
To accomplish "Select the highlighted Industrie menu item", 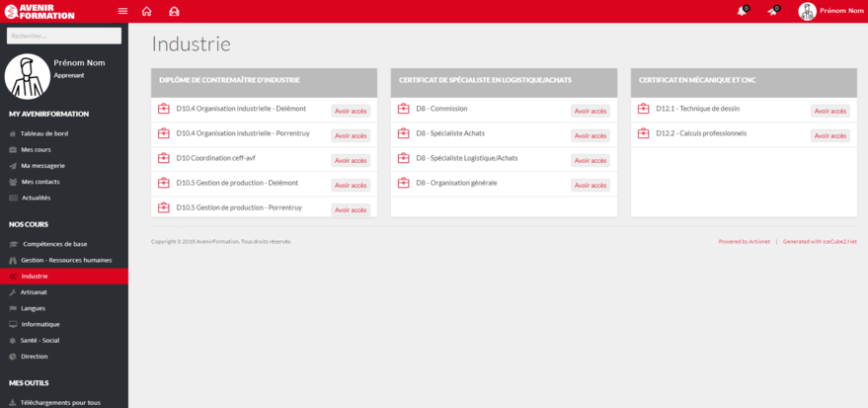I will point(64,277).
